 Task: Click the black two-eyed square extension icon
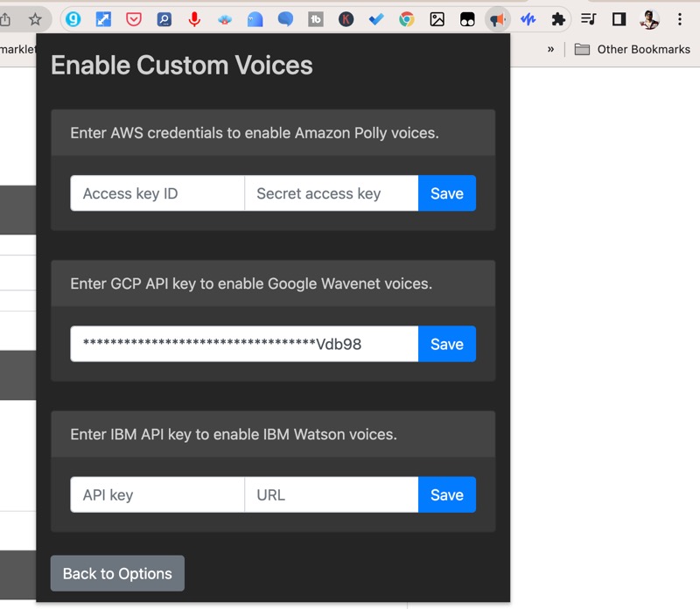coord(467,19)
